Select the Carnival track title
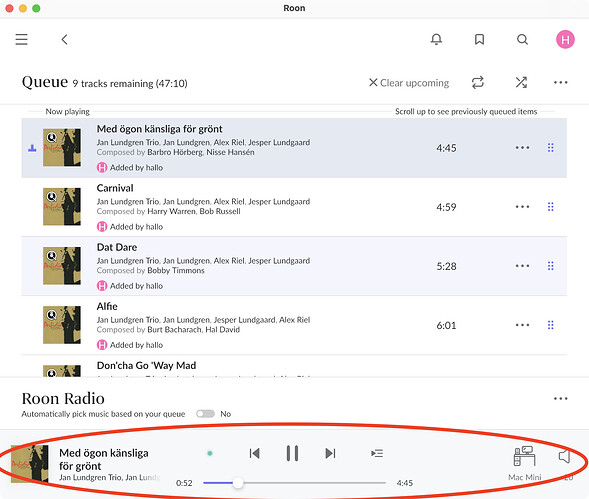This screenshot has width=589, height=499. 115,188
